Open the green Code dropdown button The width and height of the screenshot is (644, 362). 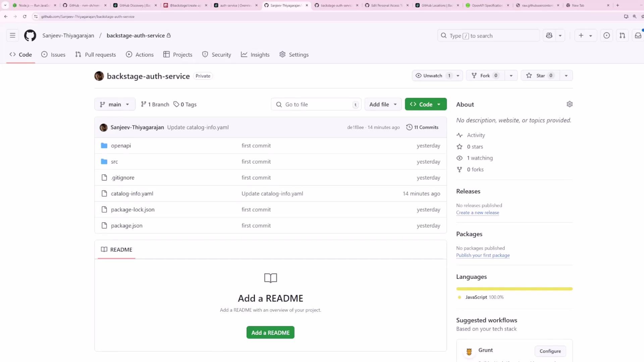coord(426,104)
